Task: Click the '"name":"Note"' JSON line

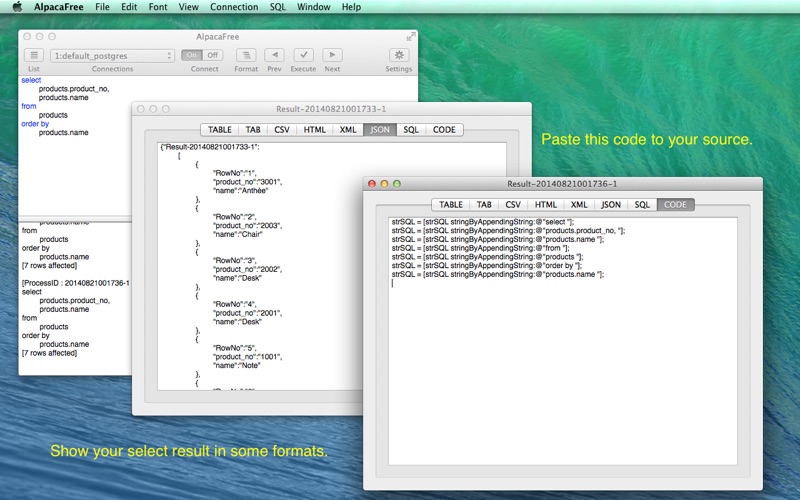Action: tap(237, 365)
